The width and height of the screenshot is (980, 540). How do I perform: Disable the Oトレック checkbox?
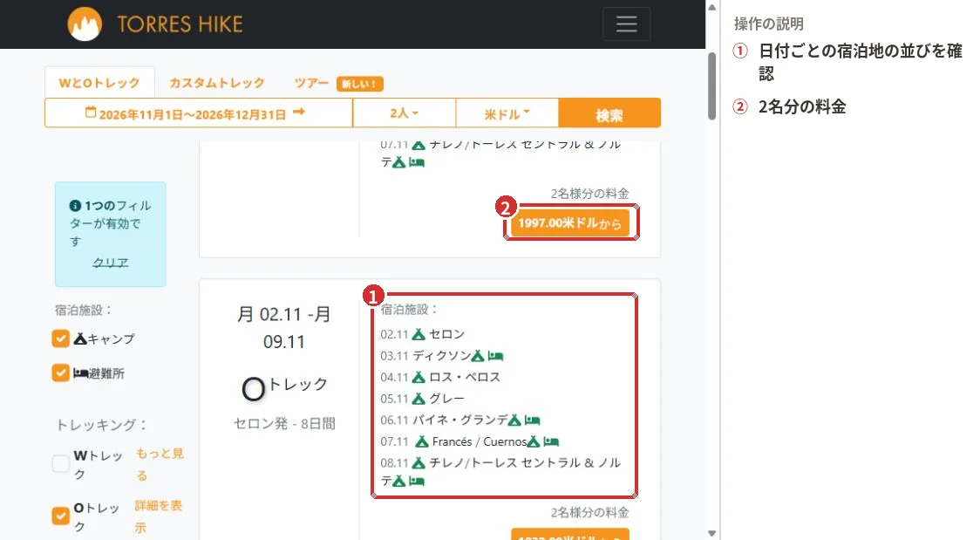pos(61,516)
